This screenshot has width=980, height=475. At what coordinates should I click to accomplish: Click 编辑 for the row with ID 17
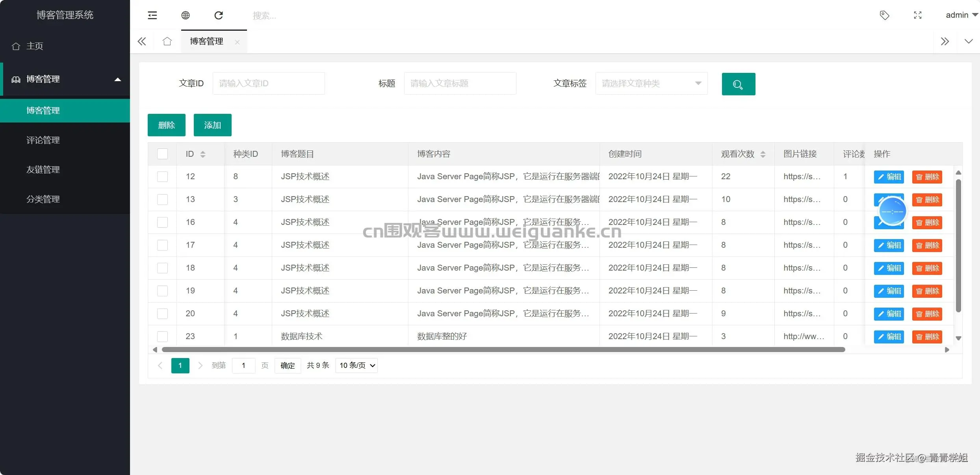click(x=889, y=245)
